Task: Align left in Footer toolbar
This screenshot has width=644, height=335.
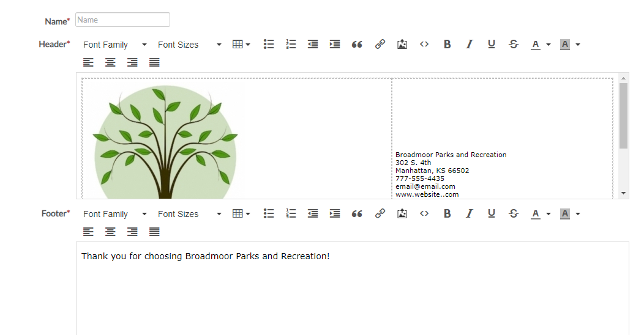Action: pos(88,232)
